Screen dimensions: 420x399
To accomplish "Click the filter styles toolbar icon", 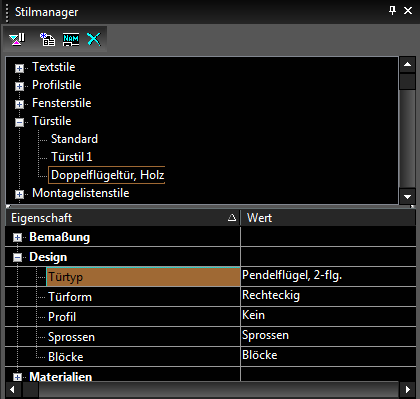I will pos(17,39).
